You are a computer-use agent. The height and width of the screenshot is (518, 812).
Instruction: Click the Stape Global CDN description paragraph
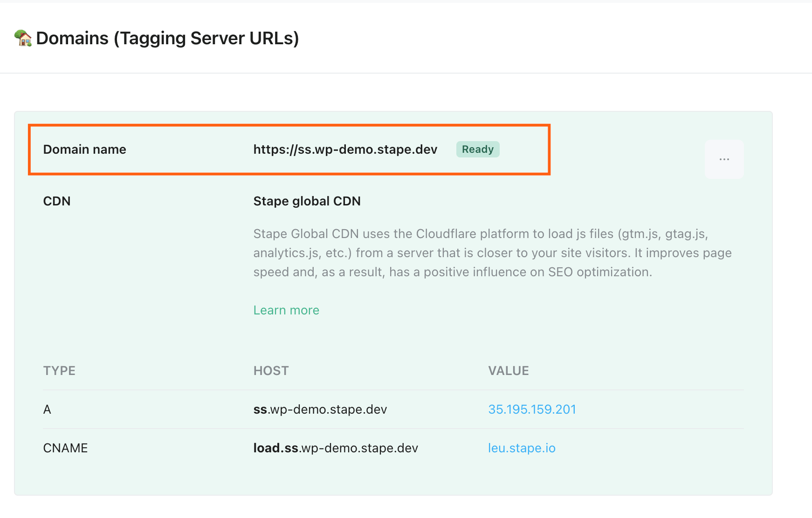(x=492, y=253)
